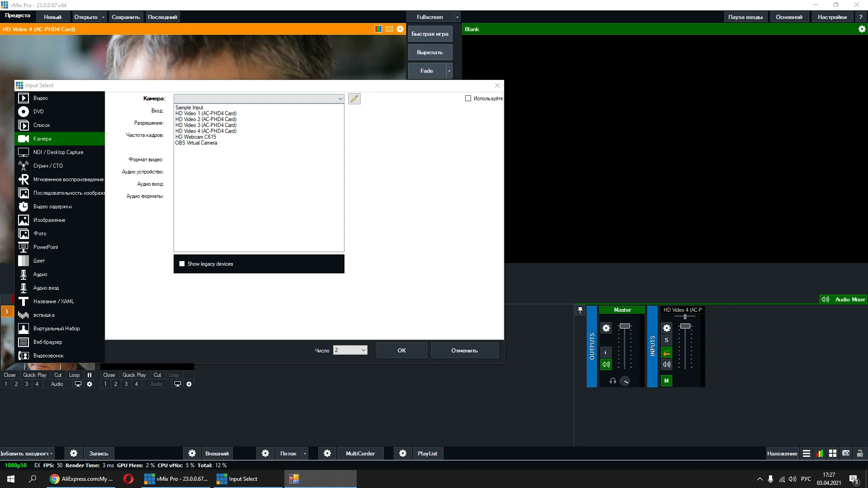The height and width of the screenshot is (488, 868).
Task: Click the Master volume fader
Action: point(624,326)
